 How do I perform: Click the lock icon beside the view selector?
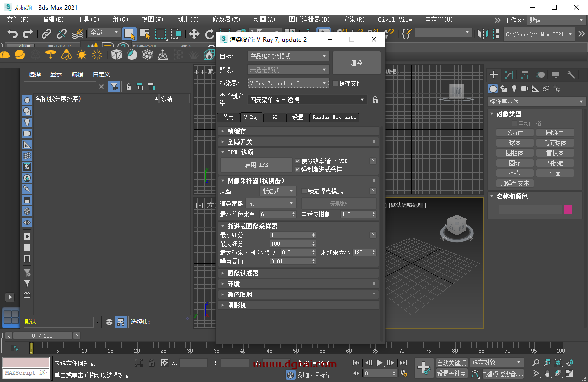click(x=375, y=100)
